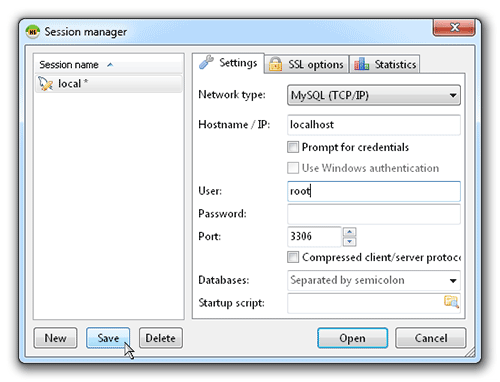Select the 'local' session in list
This screenshot has width=500, height=382.
click(109, 84)
